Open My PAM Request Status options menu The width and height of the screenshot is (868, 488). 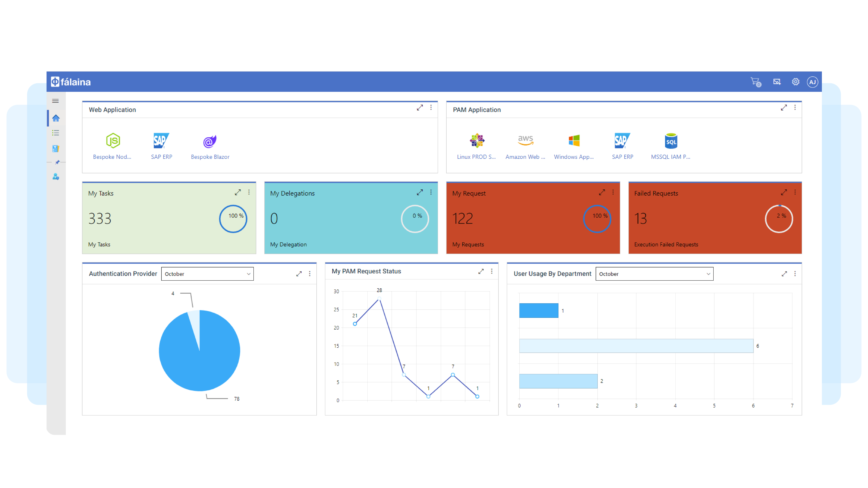pyautogui.click(x=492, y=271)
